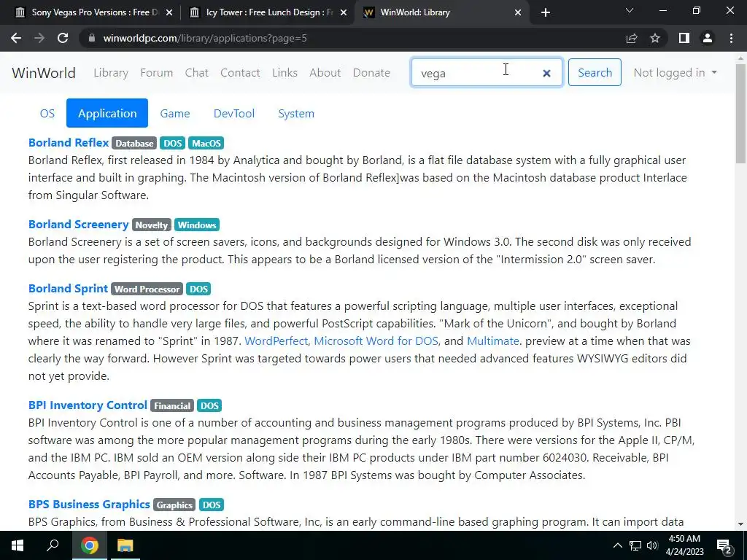Show hidden tray icons chevron
Image resolution: width=747 pixels, height=560 pixels.
point(617,545)
